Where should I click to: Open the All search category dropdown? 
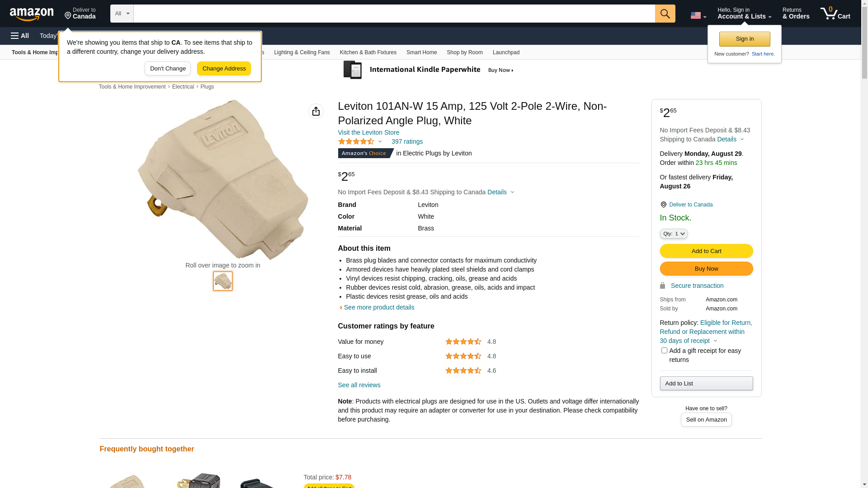point(122,14)
